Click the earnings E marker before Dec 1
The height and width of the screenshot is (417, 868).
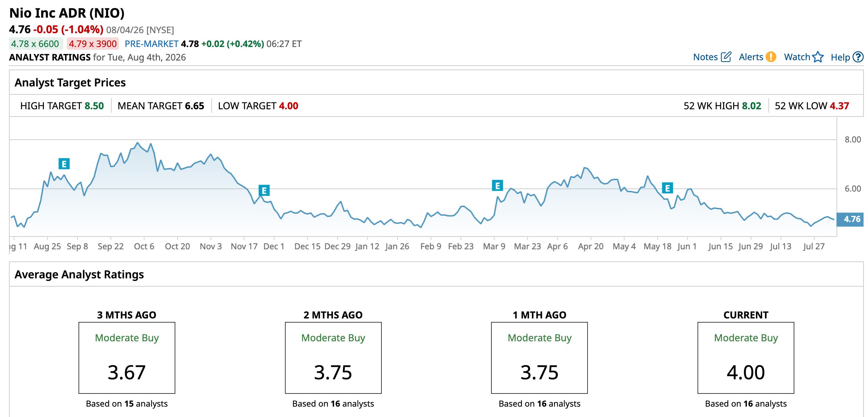[264, 190]
